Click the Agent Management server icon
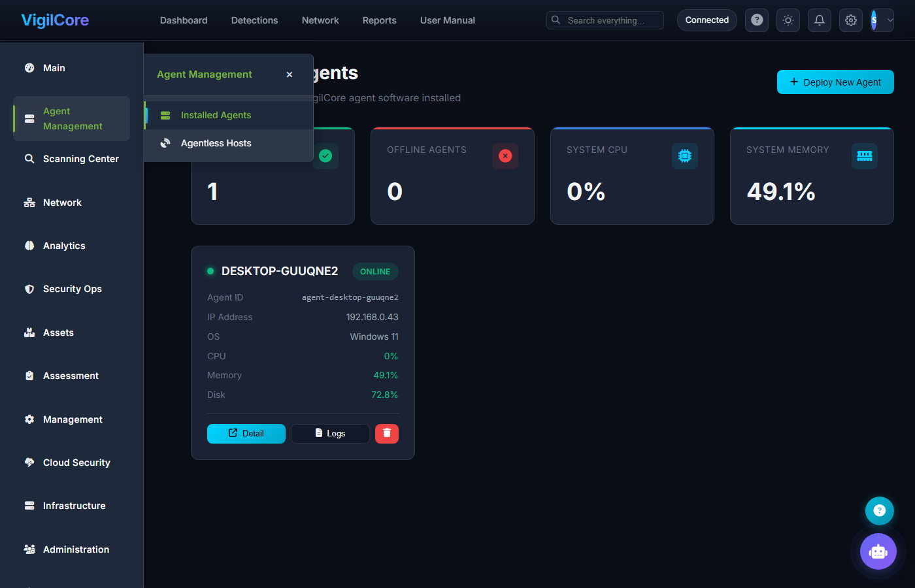Screen dimensions: 915x588 click(29, 119)
